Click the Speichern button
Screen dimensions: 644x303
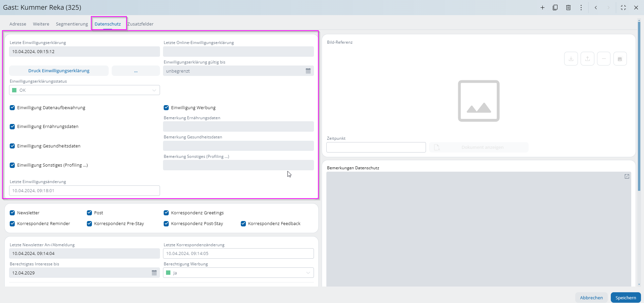(626, 298)
